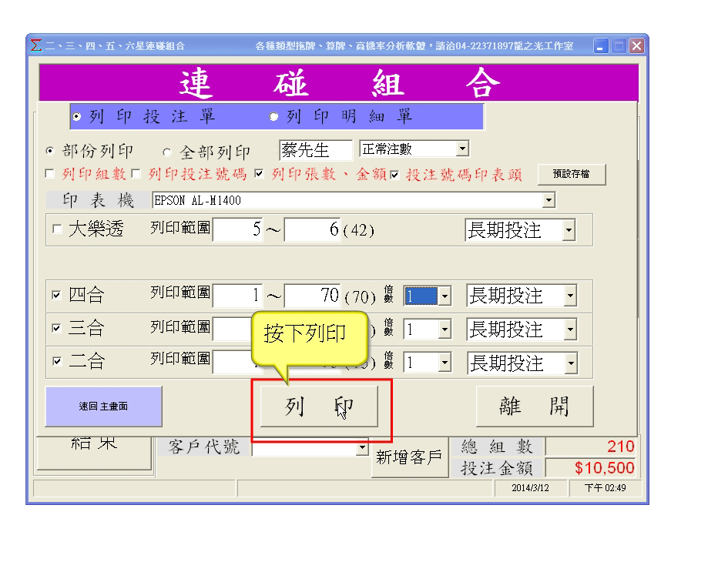Select the 列印投注單 radio option
728x572 pixels.
76,117
